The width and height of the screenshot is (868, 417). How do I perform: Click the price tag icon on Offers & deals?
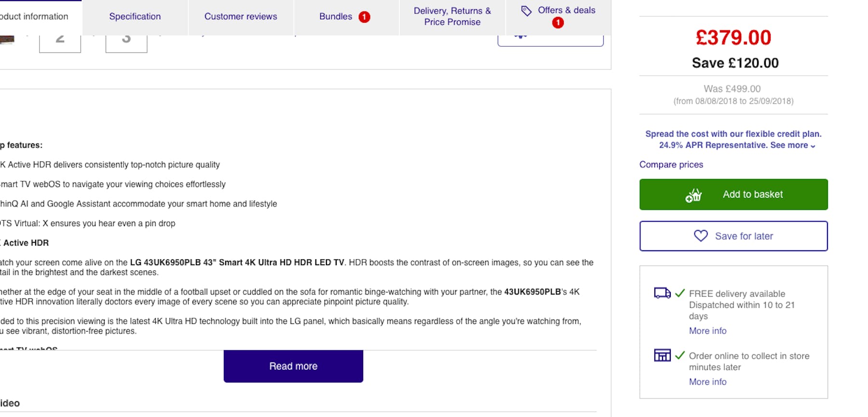[x=526, y=11]
